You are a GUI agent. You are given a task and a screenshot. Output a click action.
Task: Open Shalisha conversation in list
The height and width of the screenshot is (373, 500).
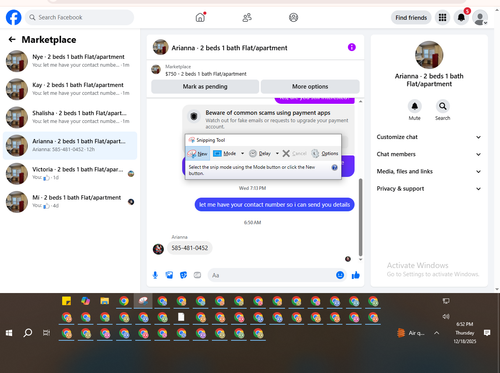pos(70,117)
